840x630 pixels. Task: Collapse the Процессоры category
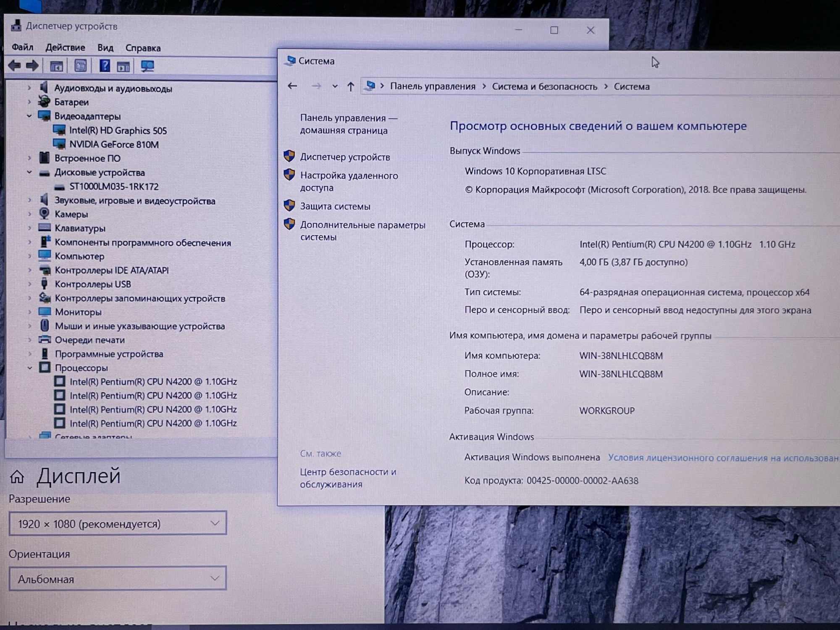click(x=29, y=368)
